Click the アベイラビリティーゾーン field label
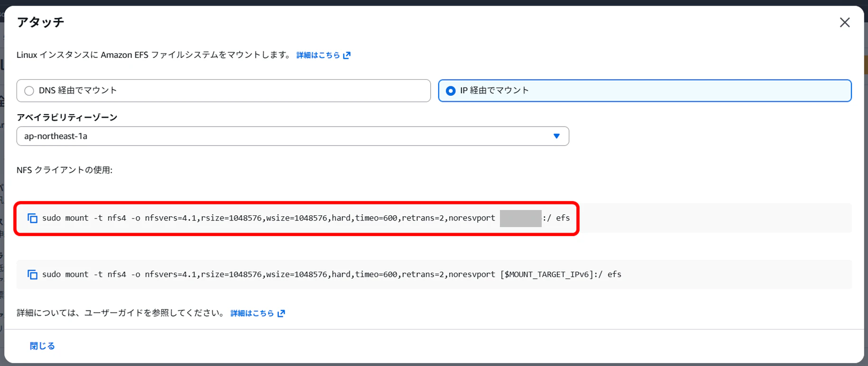Image resolution: width=868 pixels, height=366 pixels. tap(67, 117)
